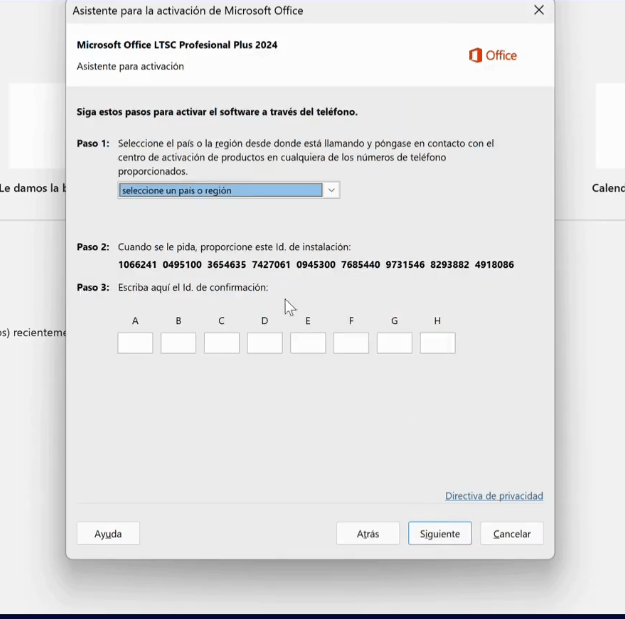Open the 'Directiva de privacidad' link
Image resolution: width=625 pixels, height=619 pixels.
click(494, 496)
